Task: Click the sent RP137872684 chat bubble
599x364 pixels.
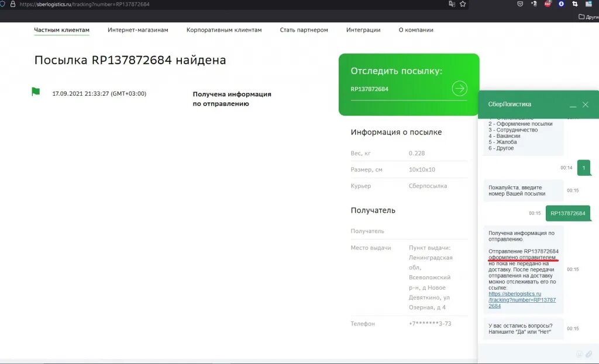Action: coord(567,213)
